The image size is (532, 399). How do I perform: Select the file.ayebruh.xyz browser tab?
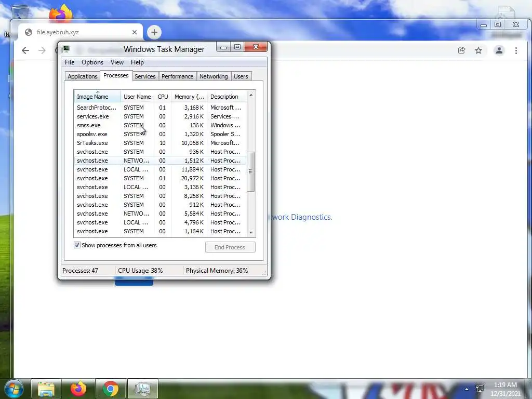(81, 32)
